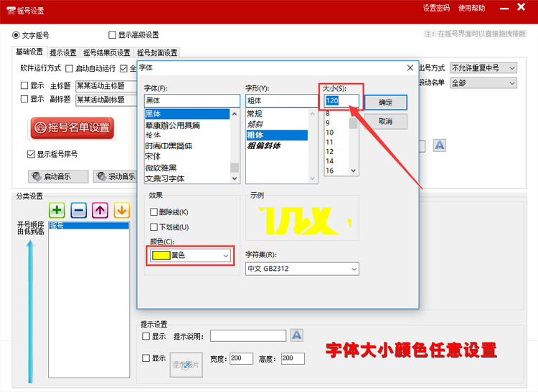Click the 确定 button in font dialog

(385, 102)
